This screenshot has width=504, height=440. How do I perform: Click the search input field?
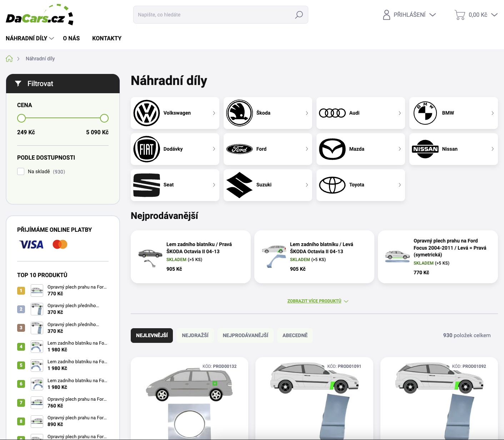tap(221, 15)
